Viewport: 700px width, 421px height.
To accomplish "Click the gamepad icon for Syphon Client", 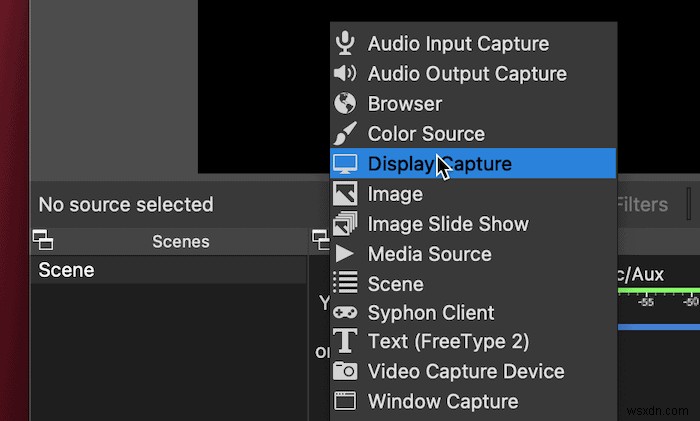I will point(345,312).
